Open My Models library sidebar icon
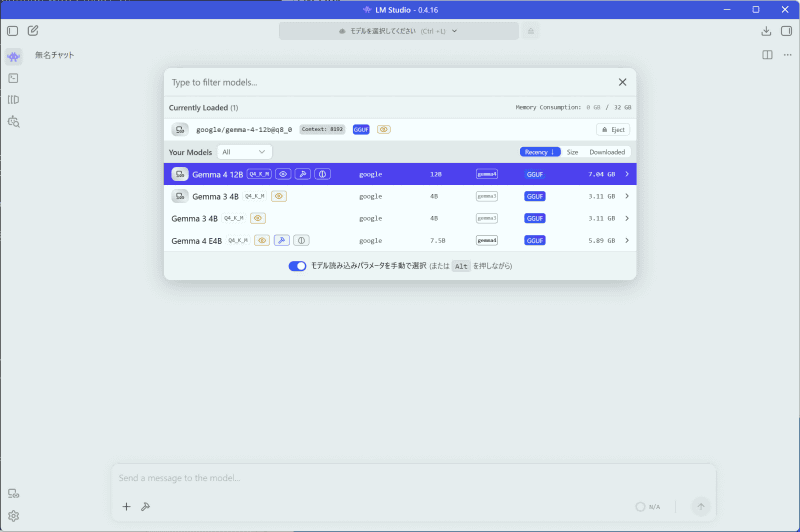This screenshot has height=532, width=800. pos(13,99)
